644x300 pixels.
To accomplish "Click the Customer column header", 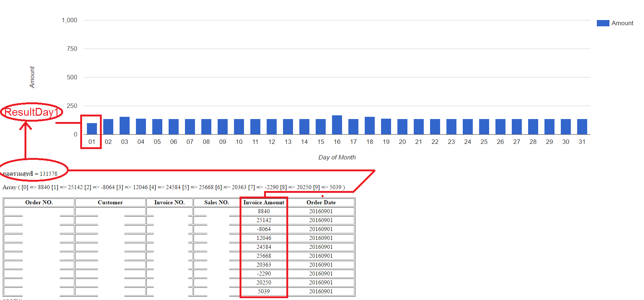I will [x=110, y=202].
